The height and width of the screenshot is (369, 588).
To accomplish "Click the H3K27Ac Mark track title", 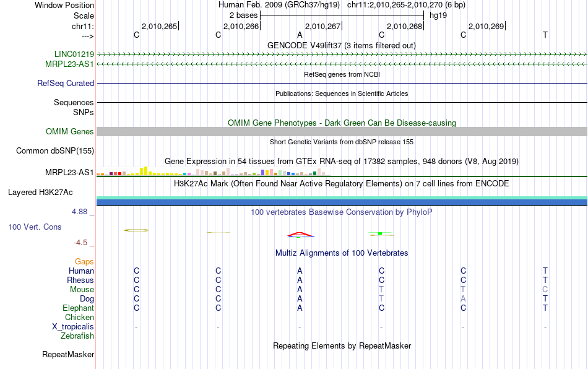I will coord(342,183).
